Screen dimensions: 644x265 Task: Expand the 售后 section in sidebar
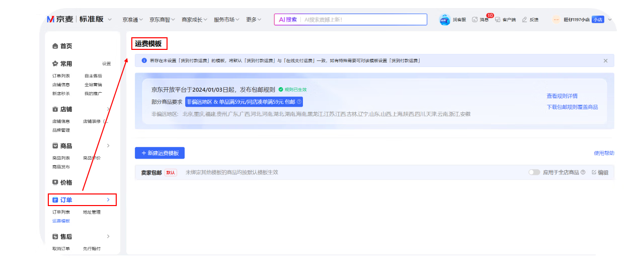tap(108, 236)
